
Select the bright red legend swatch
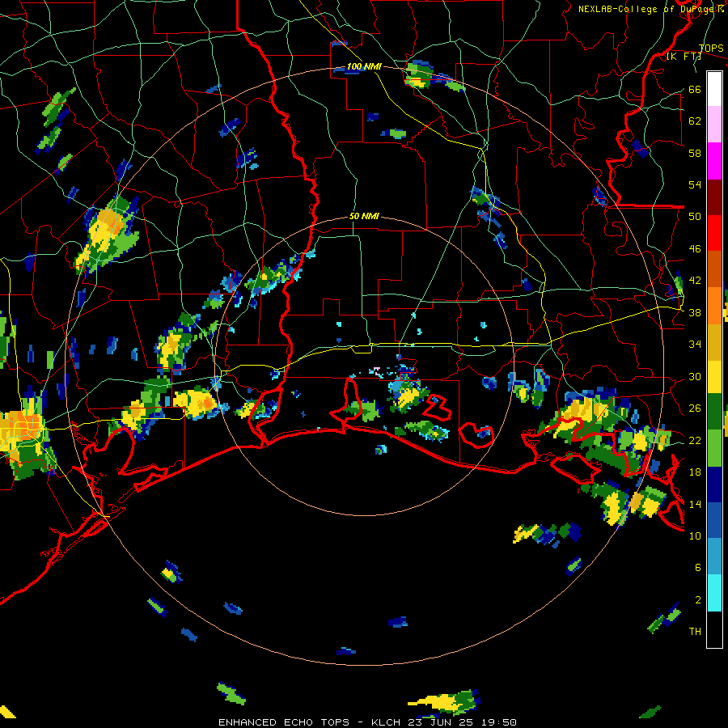[714, 233]
